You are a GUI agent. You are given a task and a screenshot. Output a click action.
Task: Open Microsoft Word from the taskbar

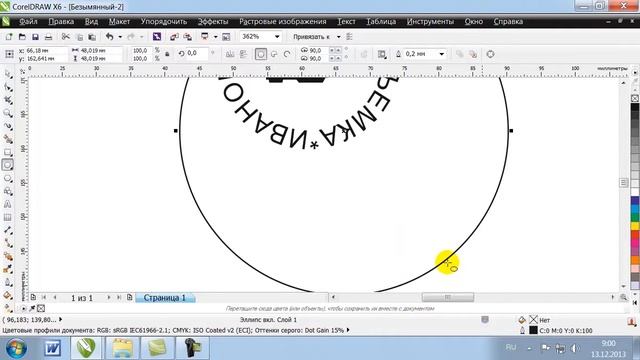(x=53, y=348)
